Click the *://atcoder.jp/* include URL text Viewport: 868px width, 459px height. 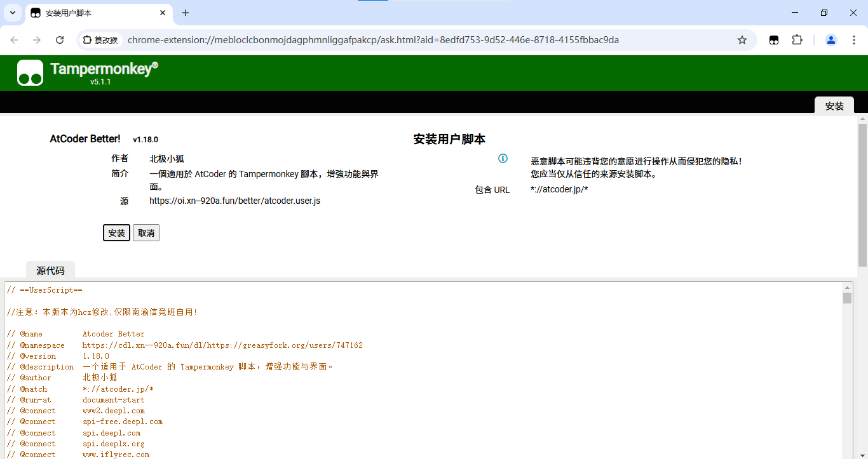559,189
